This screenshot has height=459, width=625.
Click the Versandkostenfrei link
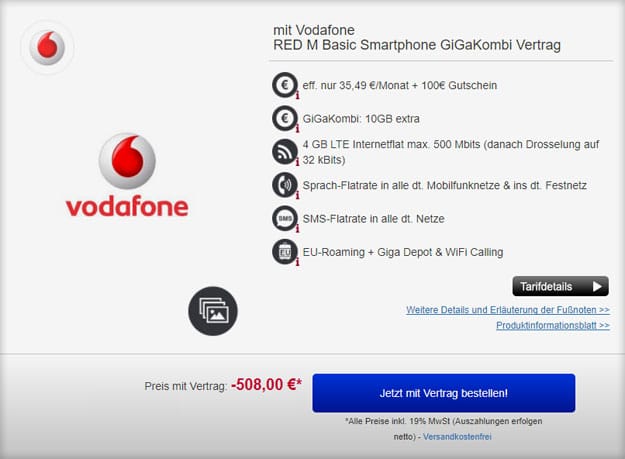457,437
